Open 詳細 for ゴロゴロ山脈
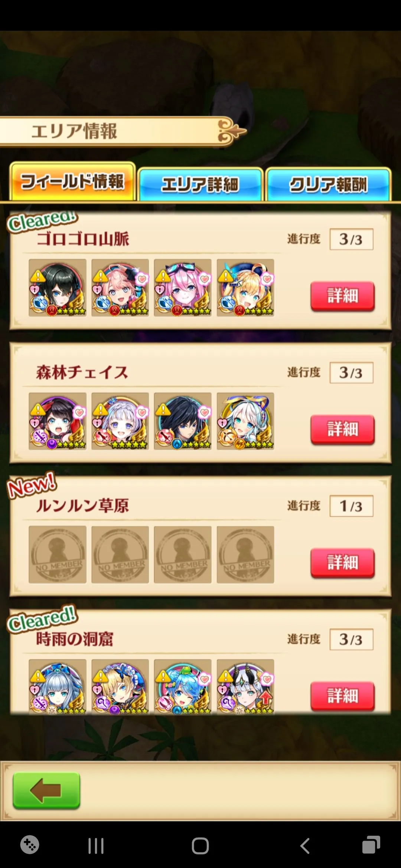Screen dimensions: 401x868 pyautogui.click(x=342, y=296)
